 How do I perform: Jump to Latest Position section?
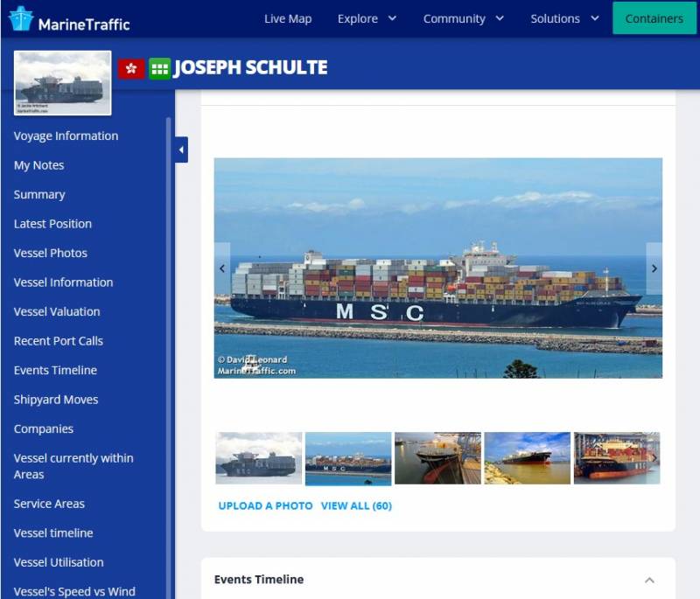(x=52, y=224)
